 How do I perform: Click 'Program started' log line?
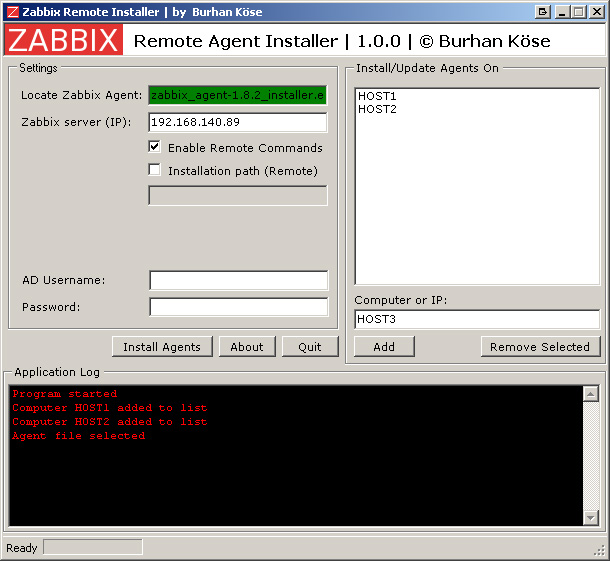65,394
